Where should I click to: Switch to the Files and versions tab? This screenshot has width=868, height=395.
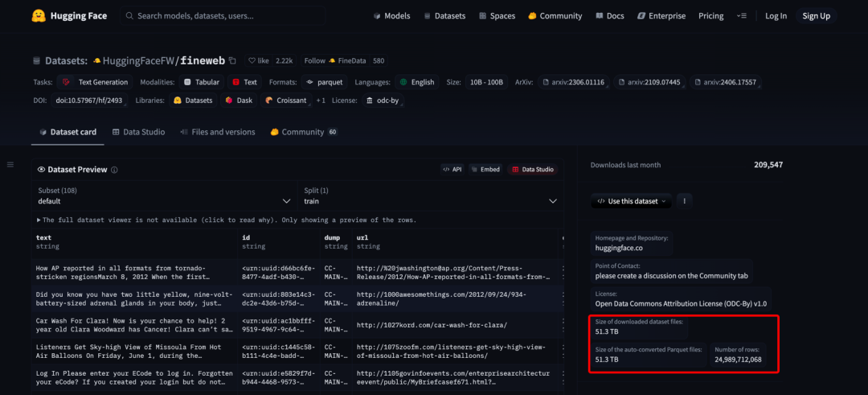click(218, 132)
